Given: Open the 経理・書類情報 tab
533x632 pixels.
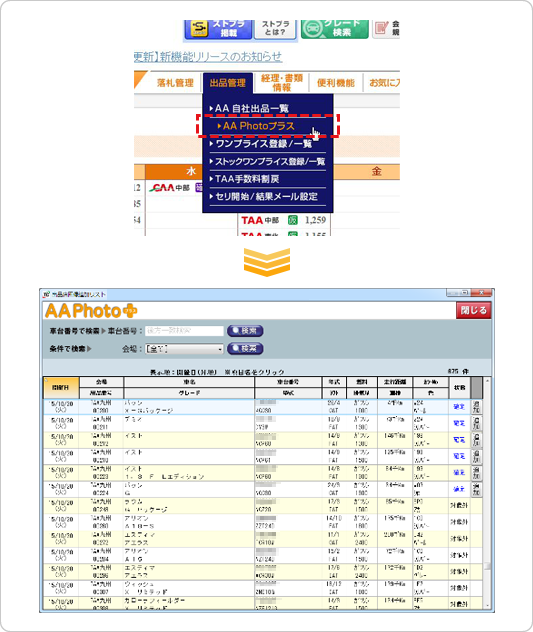Looking at the screenshot, I should [x=282, y=83].
